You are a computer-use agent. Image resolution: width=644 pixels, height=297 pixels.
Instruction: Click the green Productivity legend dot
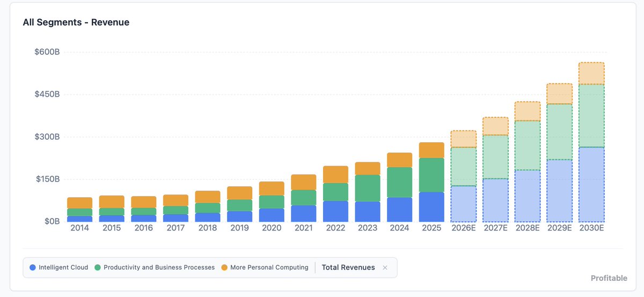pos(98,267)
